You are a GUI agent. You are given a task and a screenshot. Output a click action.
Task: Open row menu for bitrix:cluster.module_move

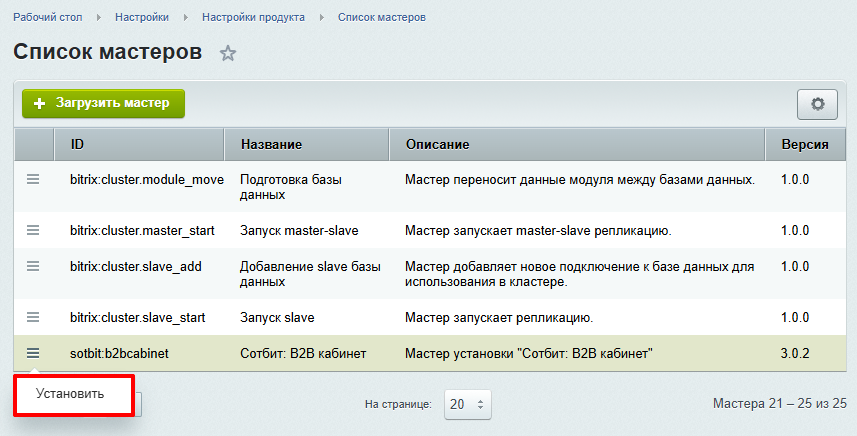[x=33, y=179]
